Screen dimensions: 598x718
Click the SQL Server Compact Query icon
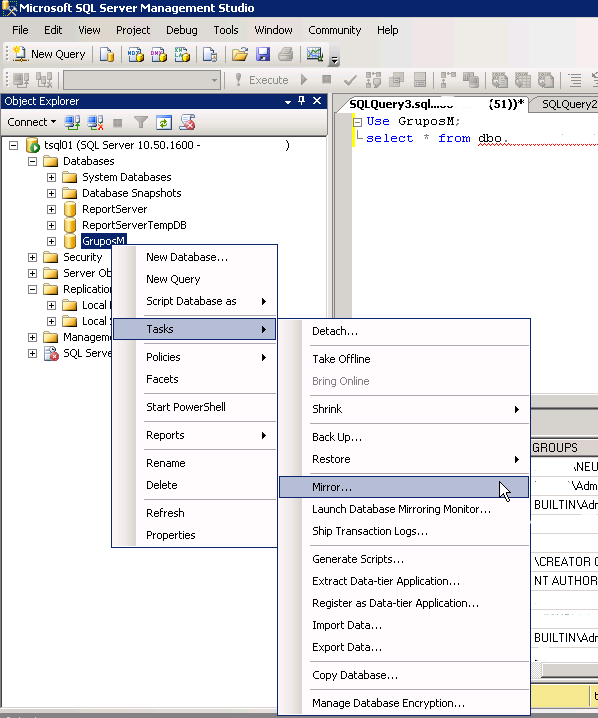pyautogui.click(x=210, y=54)
